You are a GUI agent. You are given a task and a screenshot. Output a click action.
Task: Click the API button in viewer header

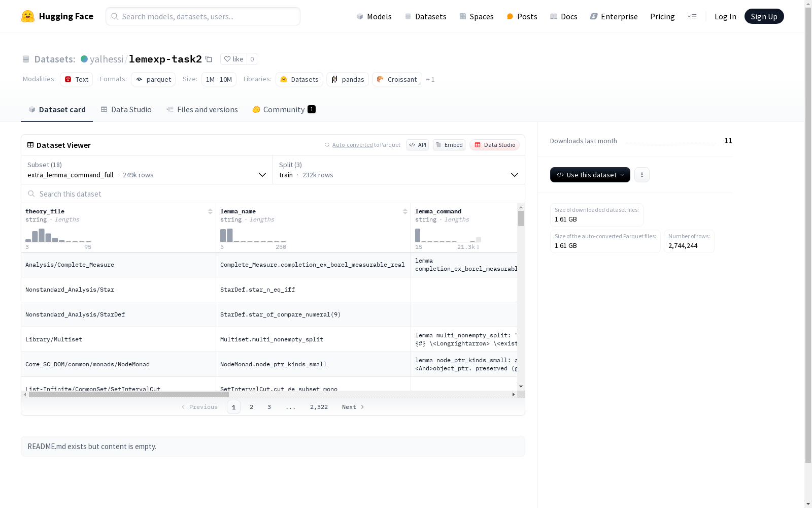coord(418,145)
